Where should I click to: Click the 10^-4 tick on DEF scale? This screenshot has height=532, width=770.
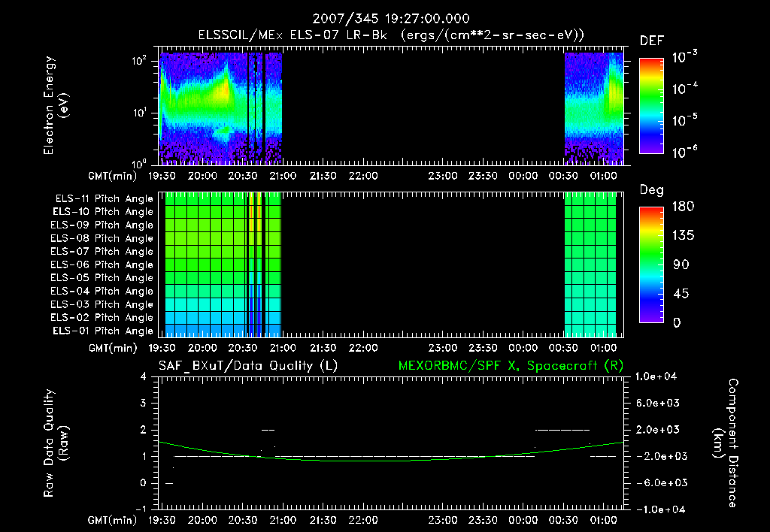684,89
